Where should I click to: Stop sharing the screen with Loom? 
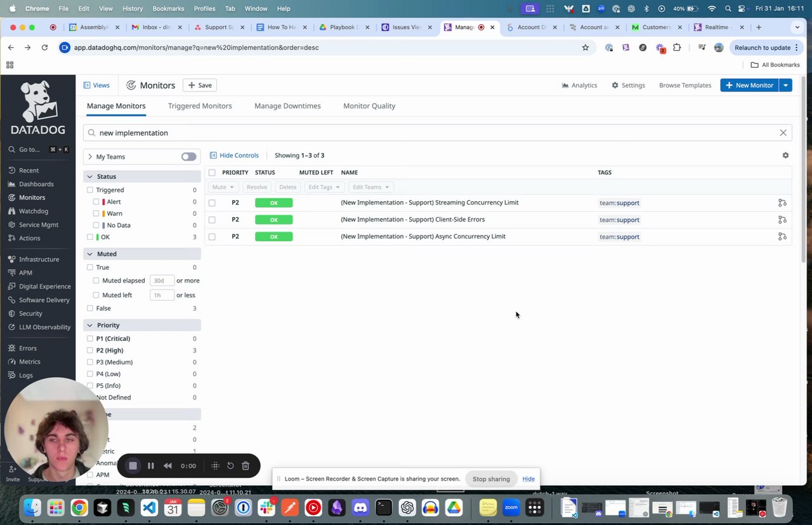point(491,479)
